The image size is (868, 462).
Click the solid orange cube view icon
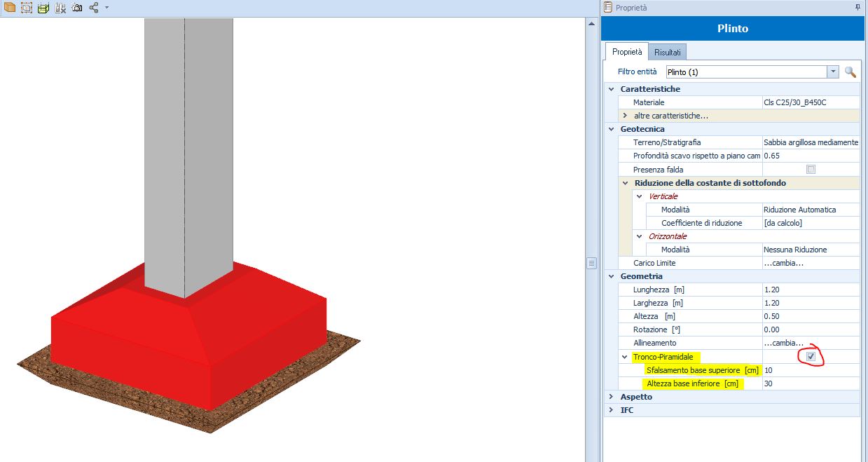point(10,8)
